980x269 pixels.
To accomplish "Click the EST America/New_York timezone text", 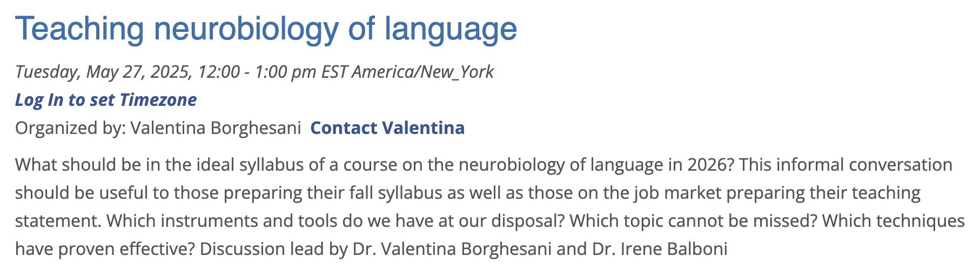I will pos(407,72).
